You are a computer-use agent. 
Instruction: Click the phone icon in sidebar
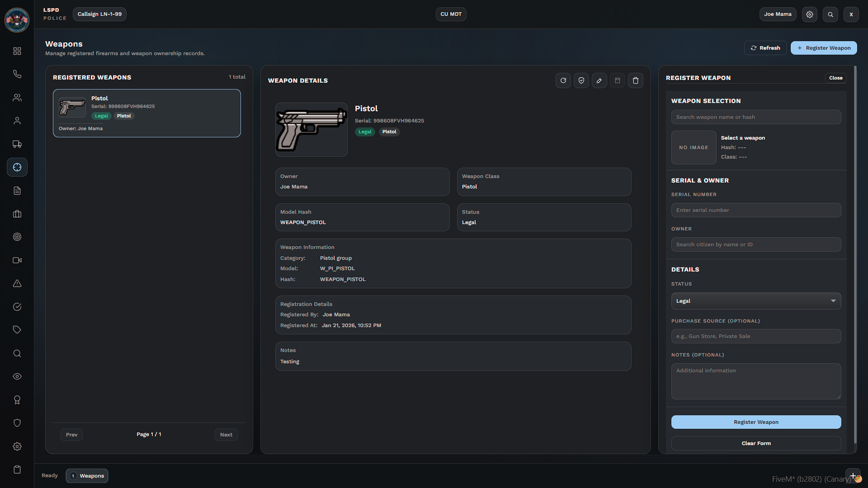(17, 74)
